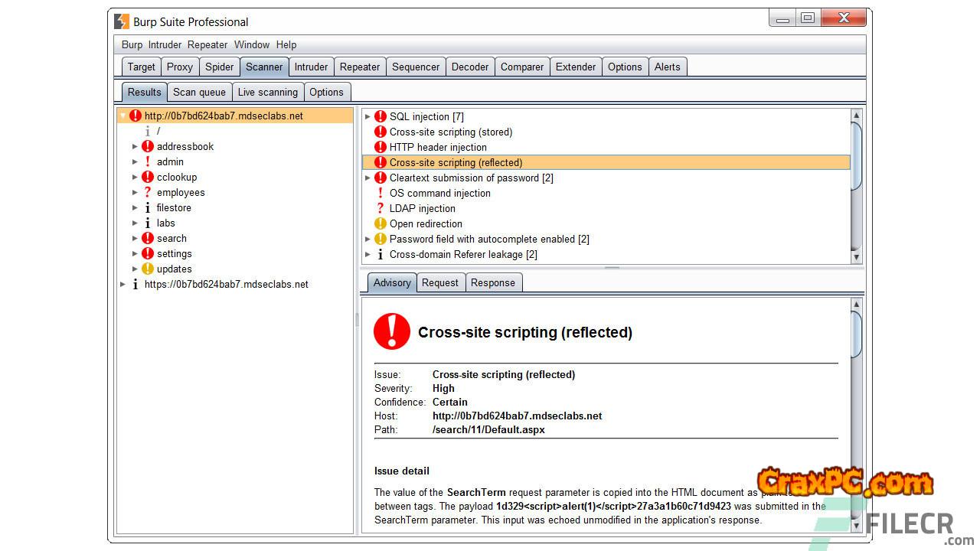The image size is (980, 551).
Task: Expand the https mdseclabs.net host node
Action: tap(122, 284)
